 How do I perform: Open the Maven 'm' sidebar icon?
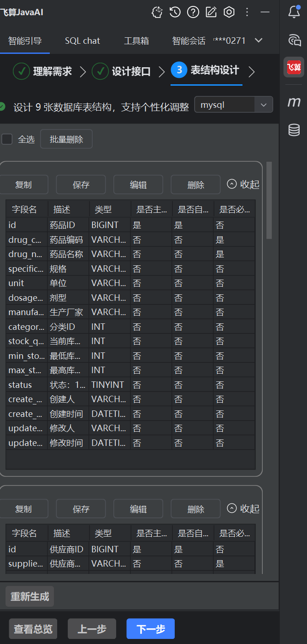294,102
